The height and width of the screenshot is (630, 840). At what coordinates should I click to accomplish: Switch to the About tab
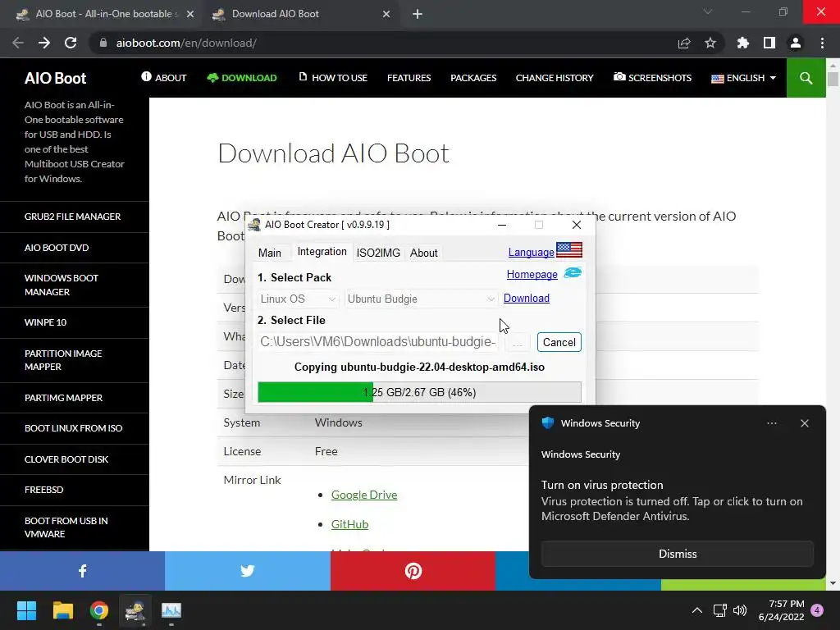click(x=424, y=253)
